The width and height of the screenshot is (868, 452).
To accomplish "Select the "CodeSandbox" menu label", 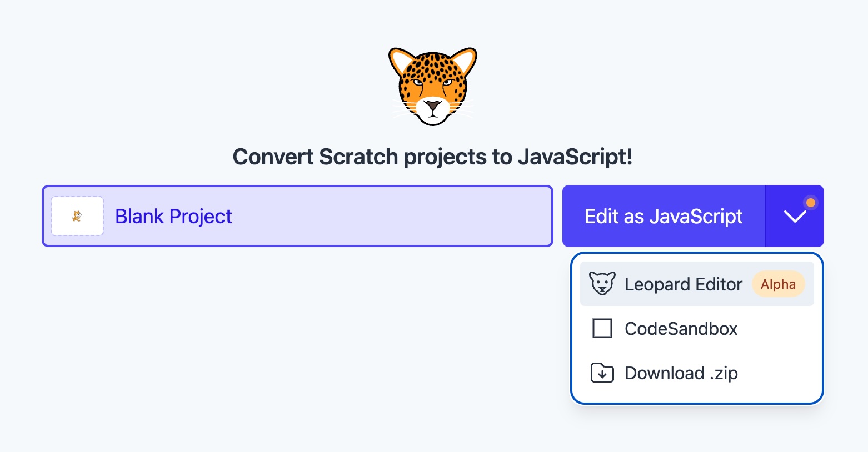I will pos(681,329).
